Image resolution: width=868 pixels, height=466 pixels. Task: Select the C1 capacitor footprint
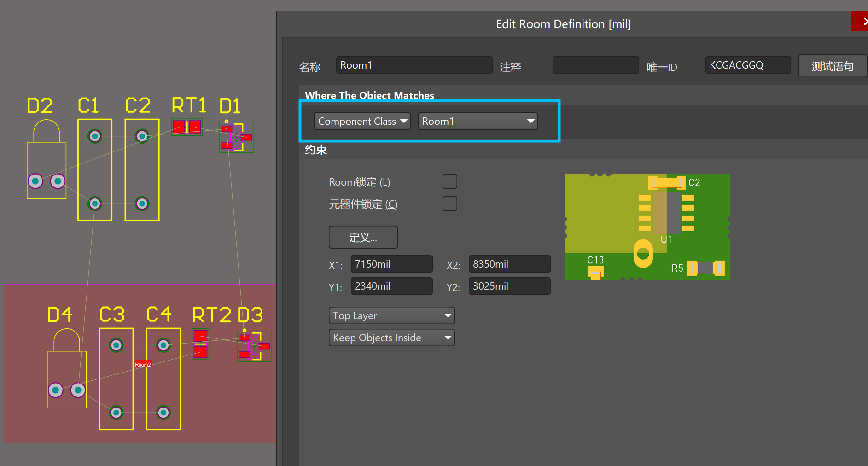point(94,169)
